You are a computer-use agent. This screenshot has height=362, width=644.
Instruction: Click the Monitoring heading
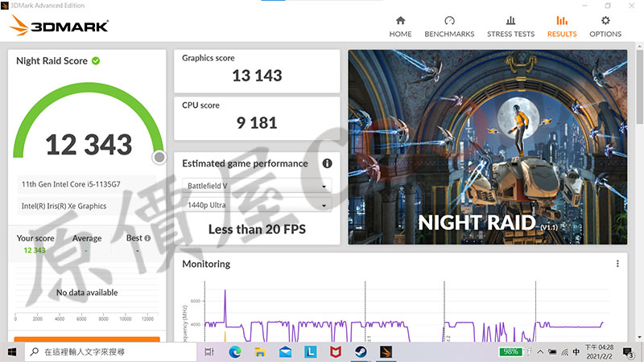tap(206, 264)
